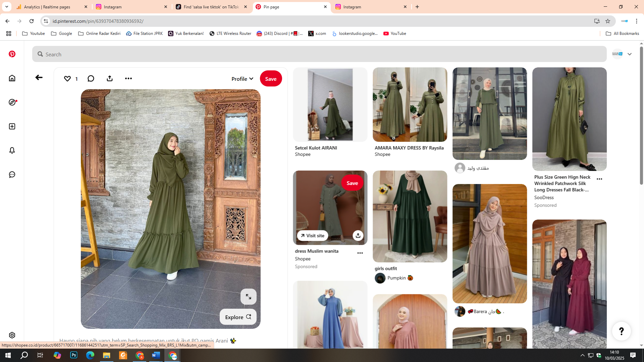Click the browser address bar URL
Viewport: 644px width, 362px height.
tap(98, 21)
